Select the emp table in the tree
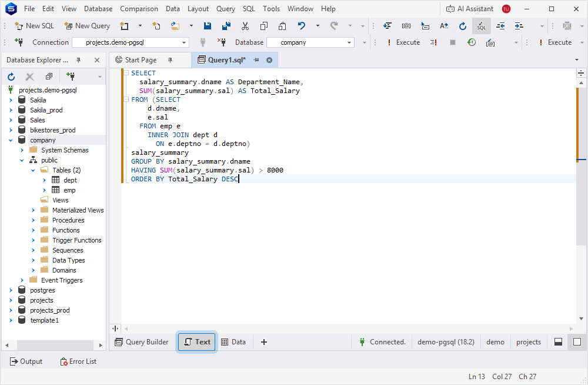The width and height of the screenshot is (588, 385). (69, 190)
